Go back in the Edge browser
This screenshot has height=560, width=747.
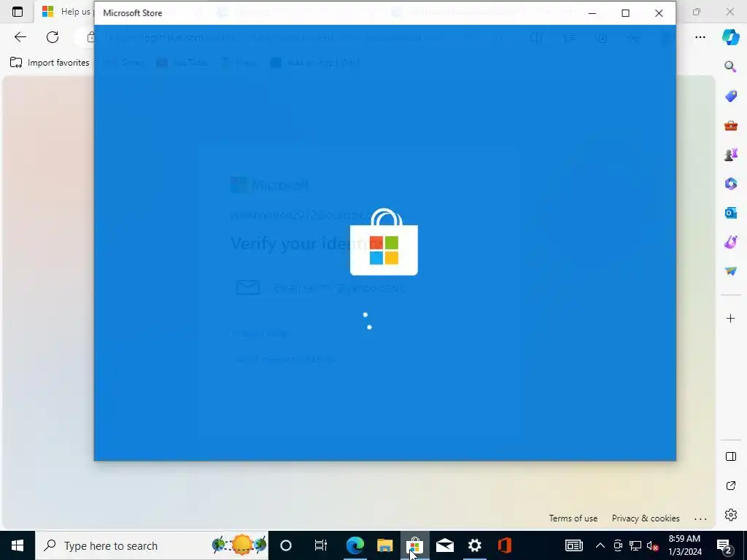(20, 37)
